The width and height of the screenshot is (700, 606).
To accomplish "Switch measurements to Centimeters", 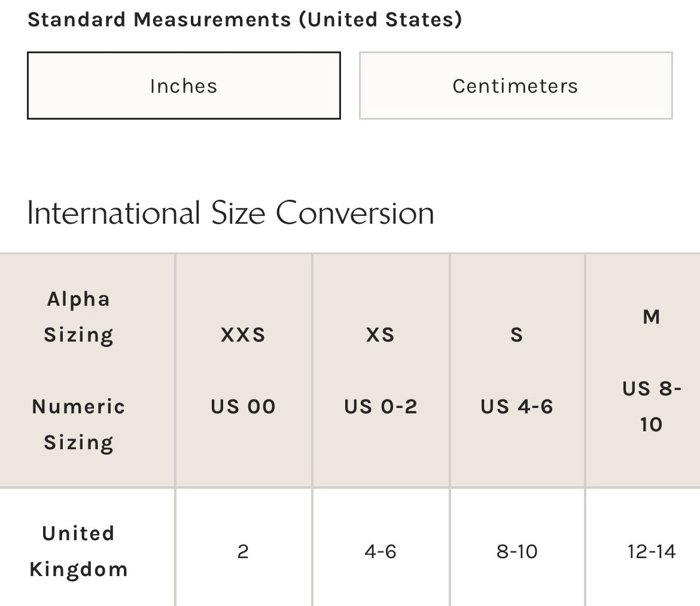I will coord(515,86).
